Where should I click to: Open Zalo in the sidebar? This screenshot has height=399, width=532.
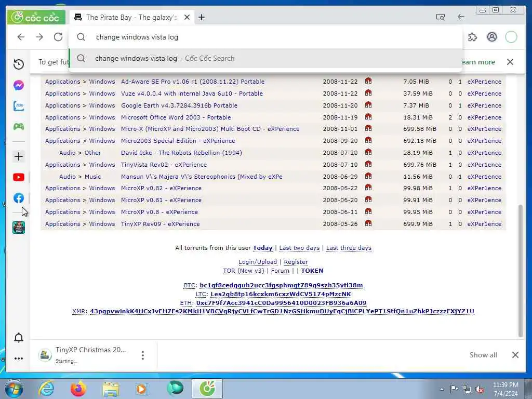[x=19, y=106]
